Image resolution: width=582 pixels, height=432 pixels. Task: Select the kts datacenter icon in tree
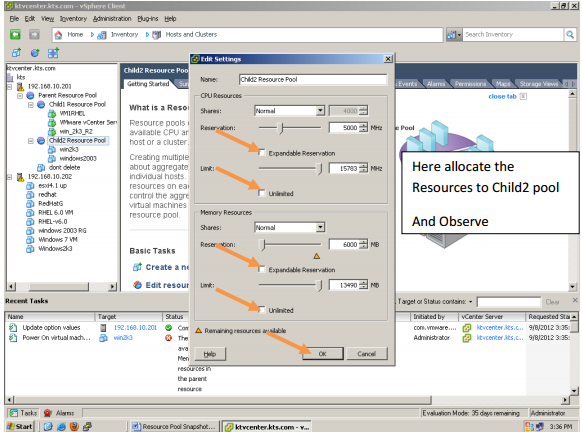coord(10,77)
